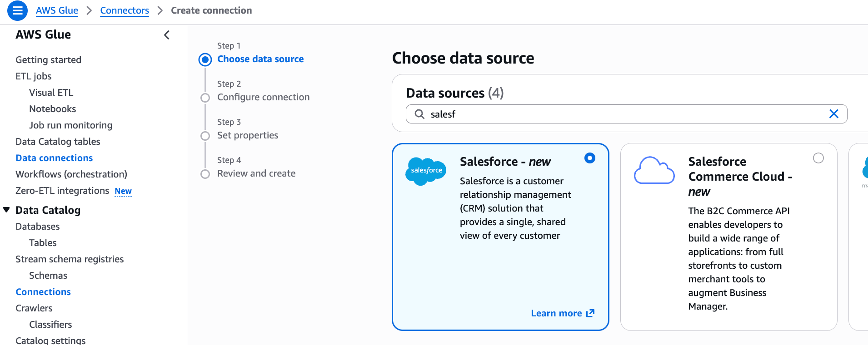Go to Job run monitoring
The image size is (868, 345).
pyautogui.click(x=70, y=125)
